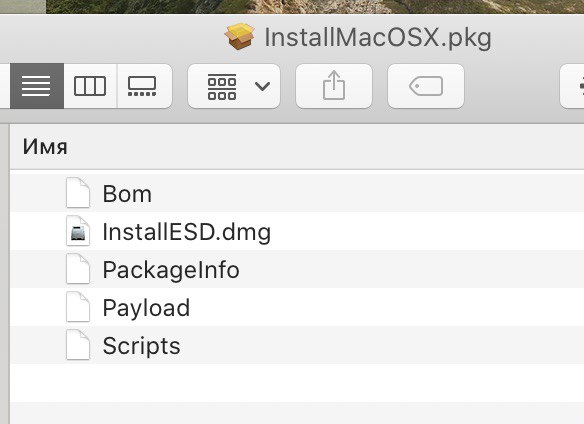Select the Payload file row
584x424 pixels.
coord(297,307)
